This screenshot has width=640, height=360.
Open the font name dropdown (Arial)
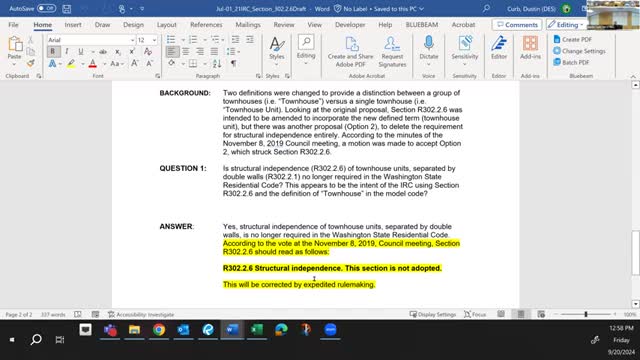tap(132, 40)
